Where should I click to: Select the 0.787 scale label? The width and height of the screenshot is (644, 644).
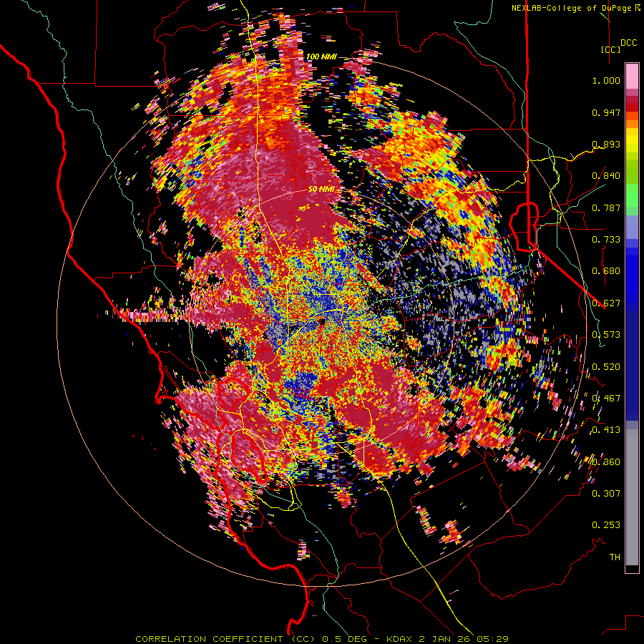pos(606,208)
